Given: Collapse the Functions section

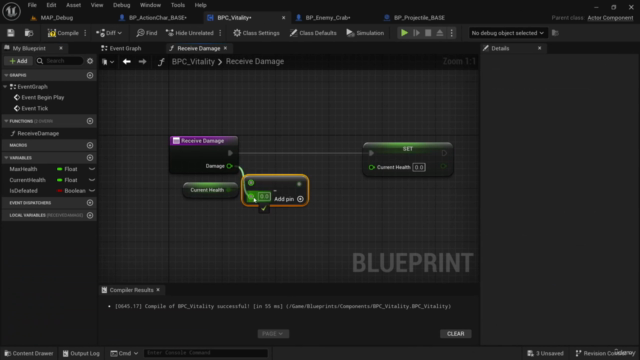Looking at the screenshot, I should pyautogui.click(x=6, y=121).
